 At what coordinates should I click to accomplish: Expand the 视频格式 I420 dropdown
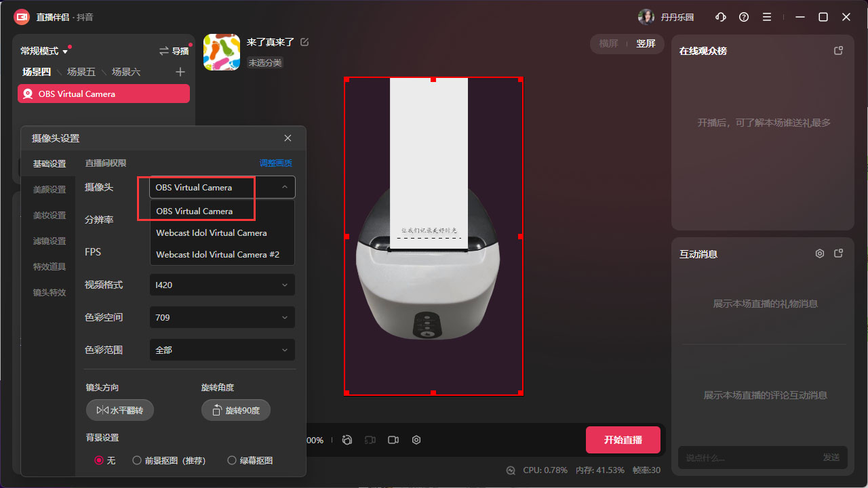coord(222,285)
